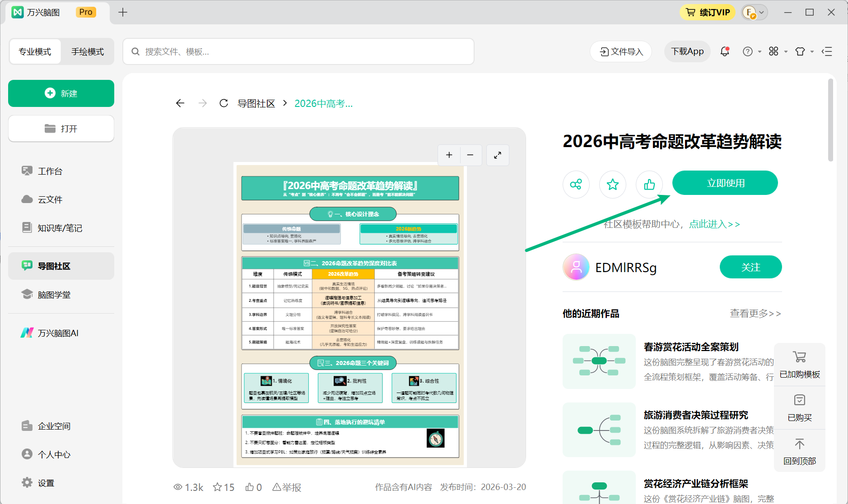Viewport: 848px width, 504px height.
Task: Go forward with the right arrow
Action: [203, 103]
